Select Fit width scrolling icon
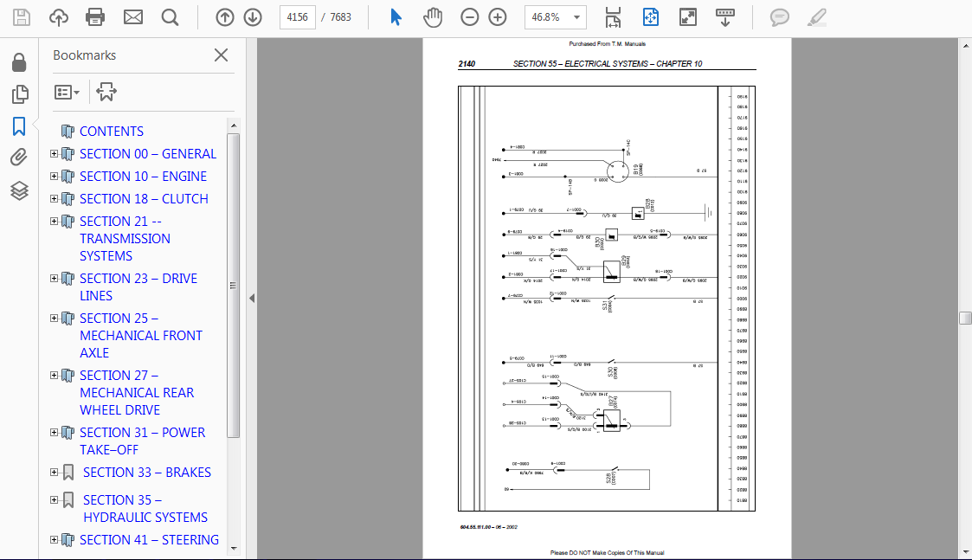The width and height of the screenshot is (972, 560). 613,17
